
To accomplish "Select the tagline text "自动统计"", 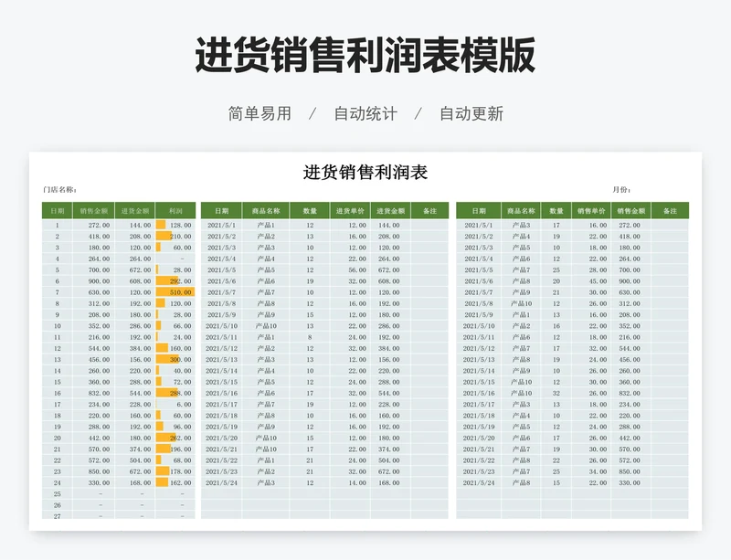I will point(365,113).
